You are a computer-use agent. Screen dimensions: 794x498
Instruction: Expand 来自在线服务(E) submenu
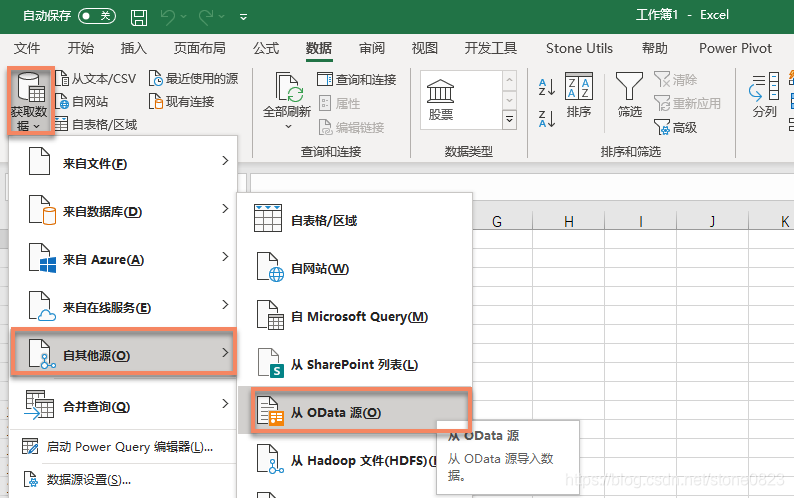(x=123, y=307)
